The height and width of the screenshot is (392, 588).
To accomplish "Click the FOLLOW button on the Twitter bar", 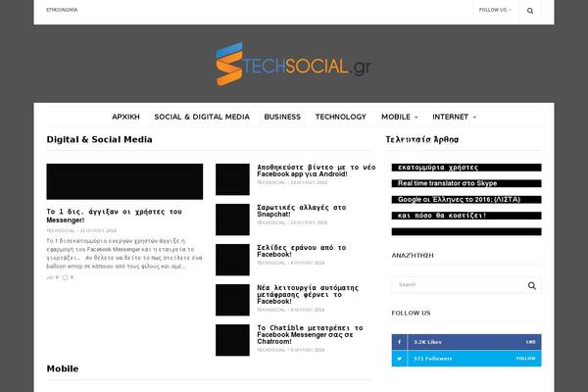I will [525, 359].
